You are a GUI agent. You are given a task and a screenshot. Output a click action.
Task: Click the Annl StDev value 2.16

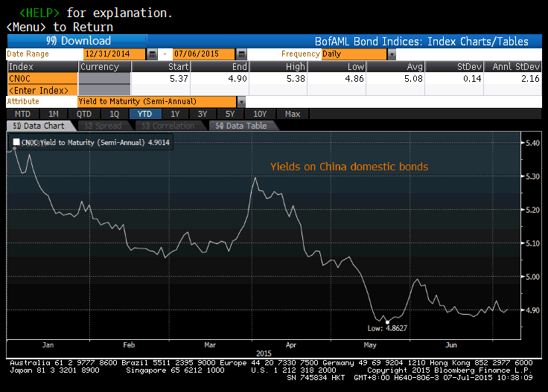[x=530, y=79]
